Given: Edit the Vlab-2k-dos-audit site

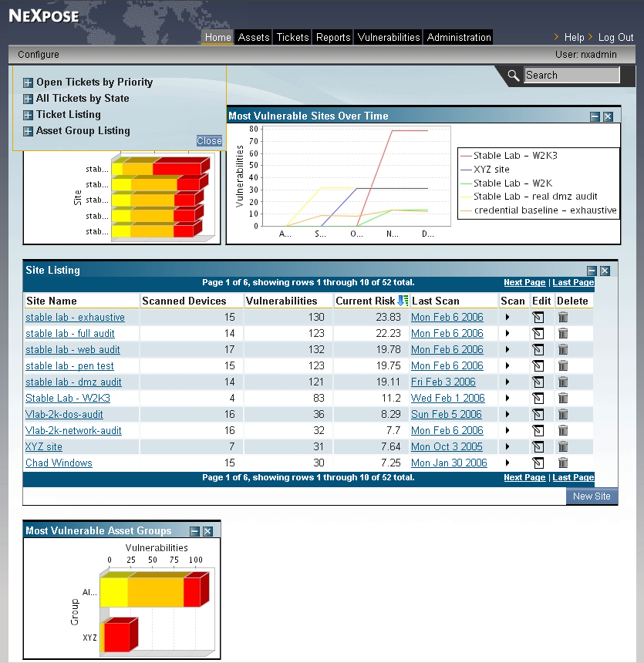Looking at the screenshot, I should (x=538, y=415).
